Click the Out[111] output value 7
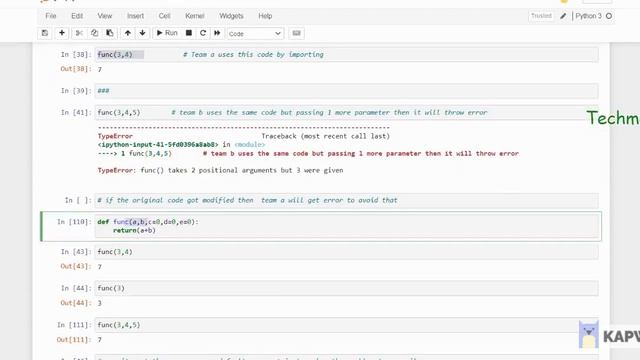The width and height of the screenshot is (640, 360). pyautogui.click(x=100, y=340)
